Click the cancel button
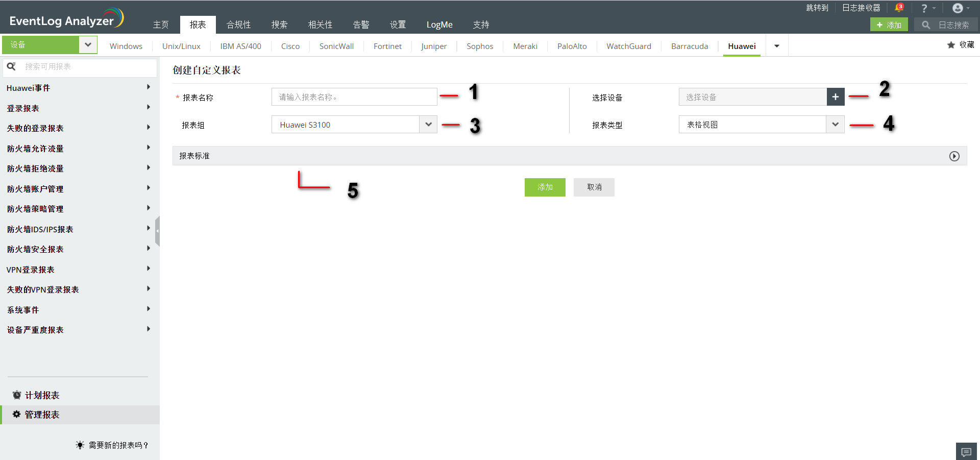Image resolution: width=980 pixels, height=460 pixels. tap(594, 187)
